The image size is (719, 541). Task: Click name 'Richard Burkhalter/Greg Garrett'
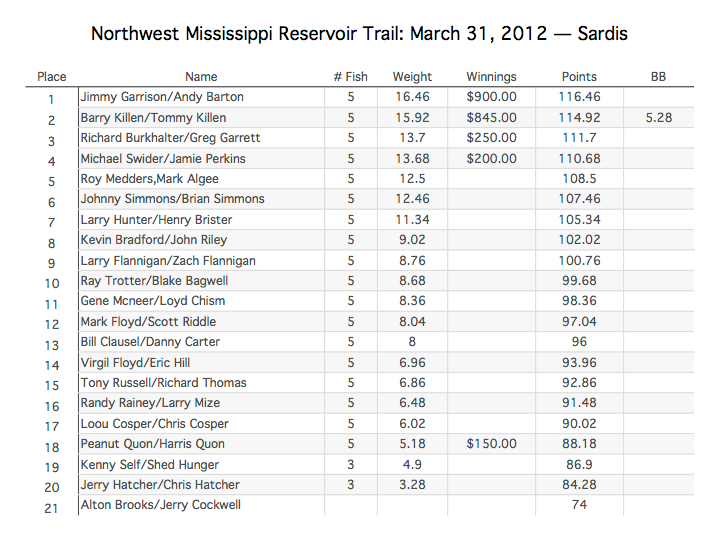tap(171, 138)
